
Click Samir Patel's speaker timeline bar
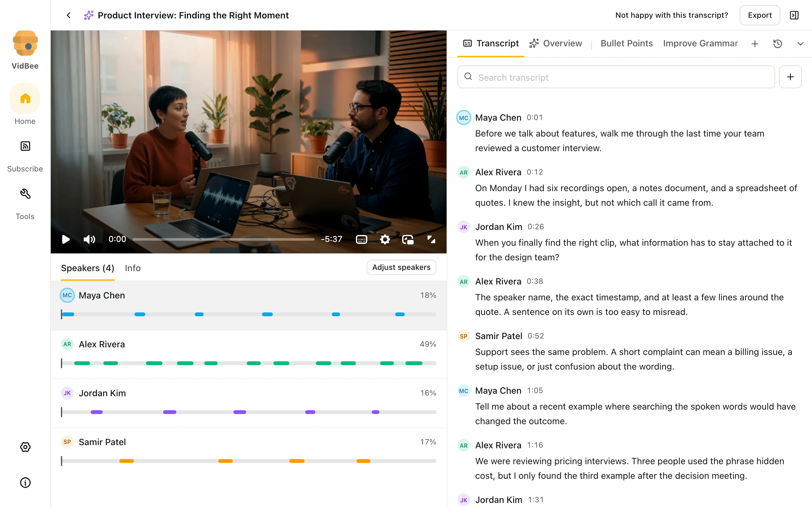(249, 461)
